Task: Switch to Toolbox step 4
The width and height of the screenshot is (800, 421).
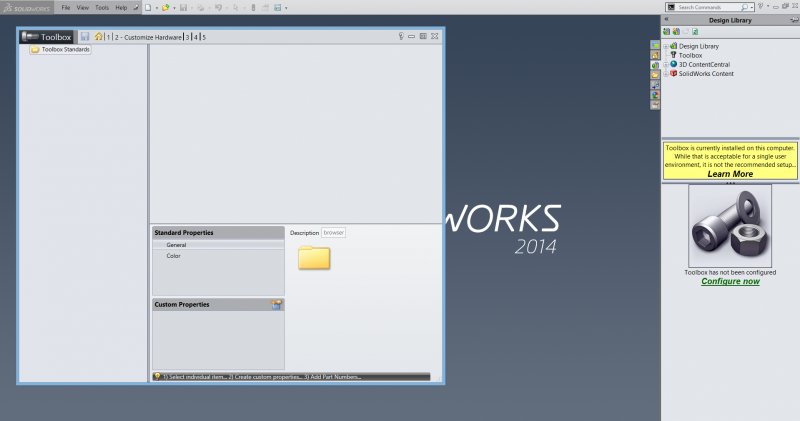Action: coord(195,37)
